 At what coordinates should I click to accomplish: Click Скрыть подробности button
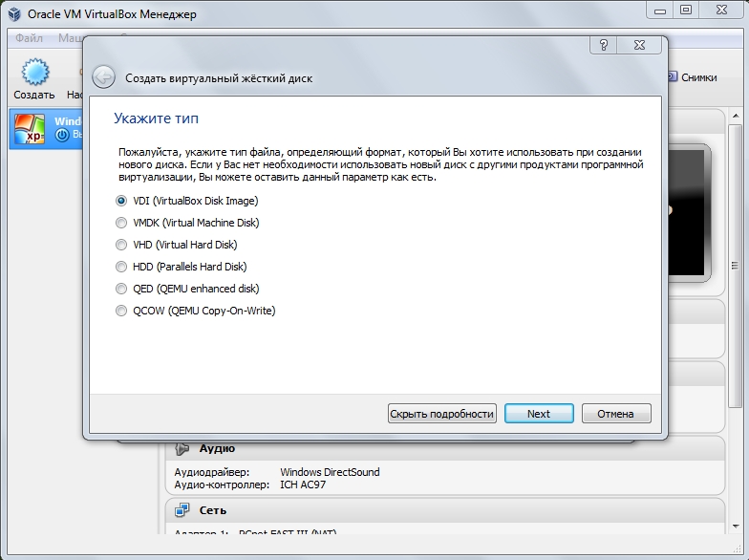click(x=441, y=413)
